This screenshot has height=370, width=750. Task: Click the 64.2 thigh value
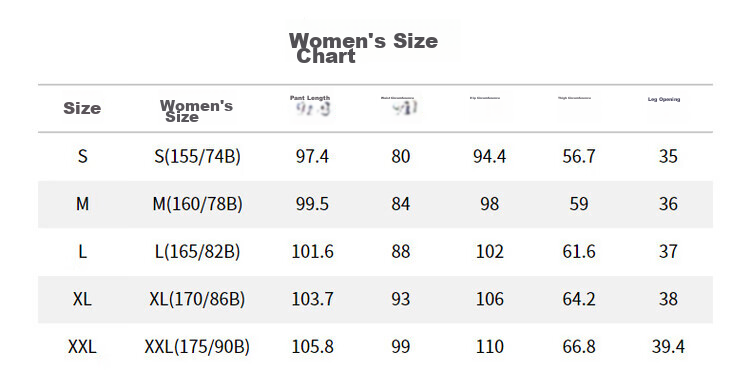point(579,300)
